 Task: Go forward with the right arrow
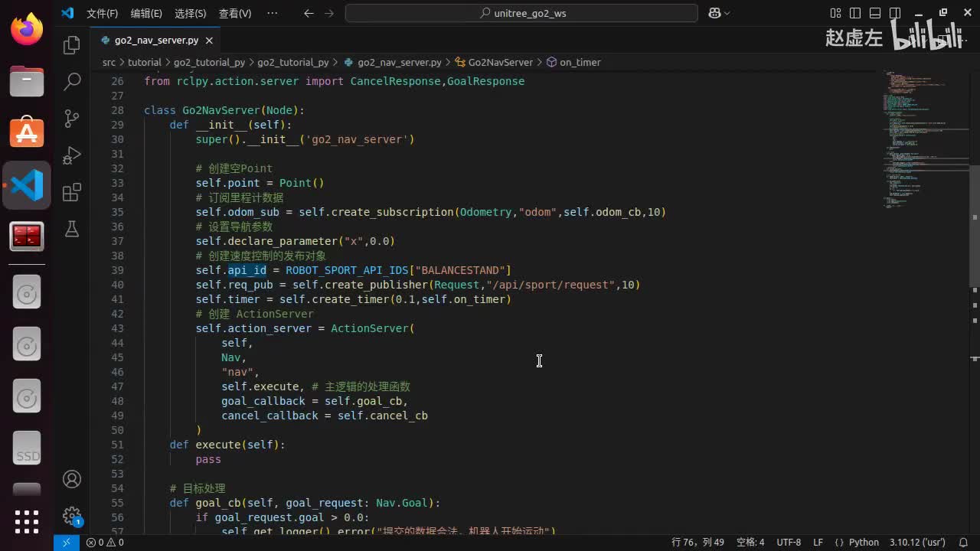click(329, 13)
